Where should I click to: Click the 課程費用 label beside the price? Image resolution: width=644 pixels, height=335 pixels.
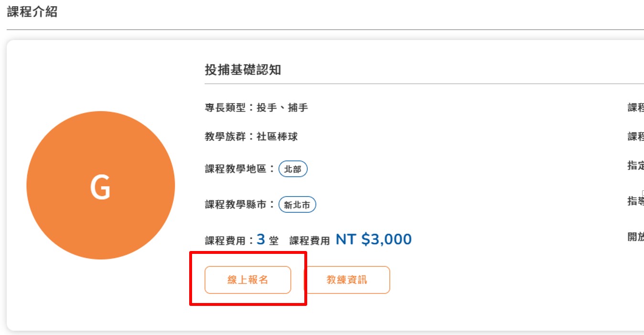click(310, 241)
